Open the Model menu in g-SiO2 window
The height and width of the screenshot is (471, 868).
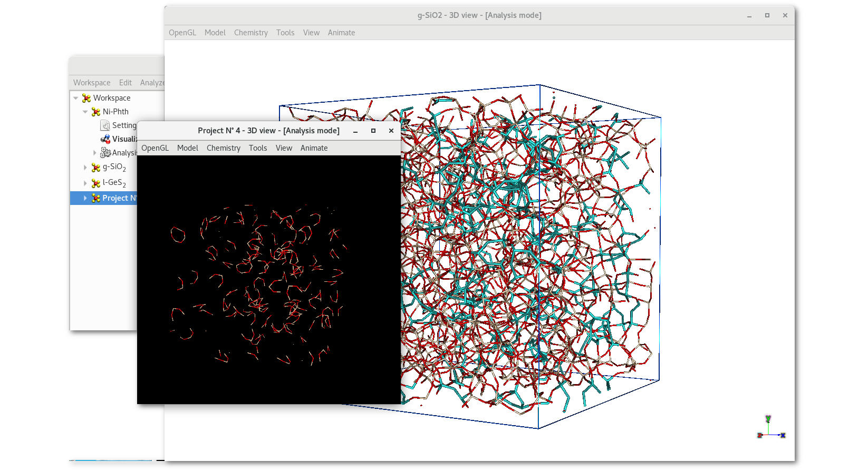point(215,33)
